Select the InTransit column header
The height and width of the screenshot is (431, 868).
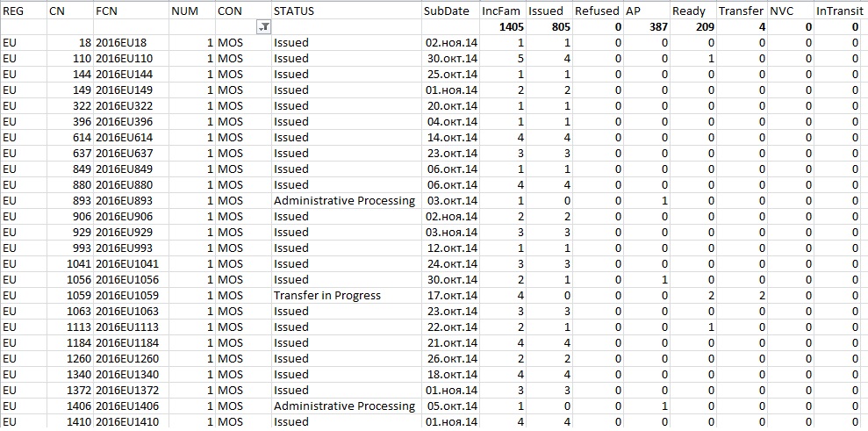842,11
